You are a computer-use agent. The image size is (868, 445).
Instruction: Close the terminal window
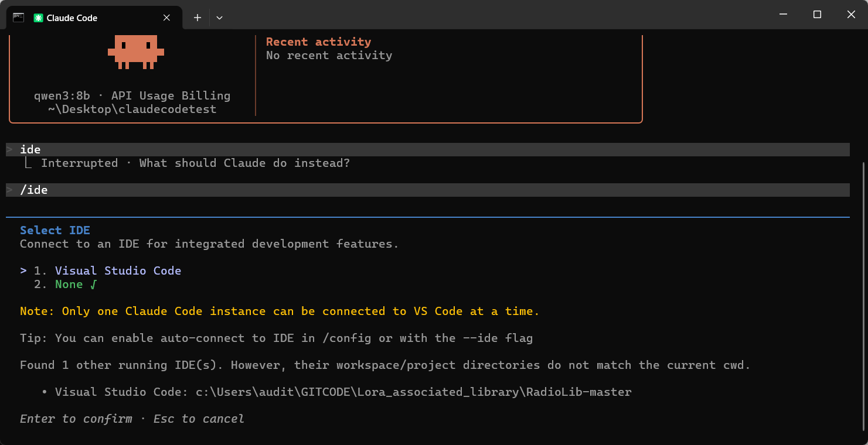click(x=851, y=14)
